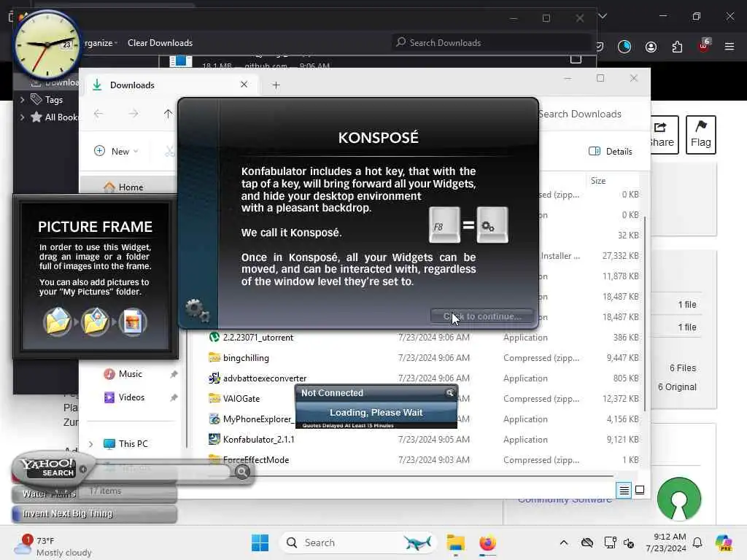This screenshot has height=560, width=747.
Task: Click the Yahoo Search magnifier button
Action: coord(242,472)
